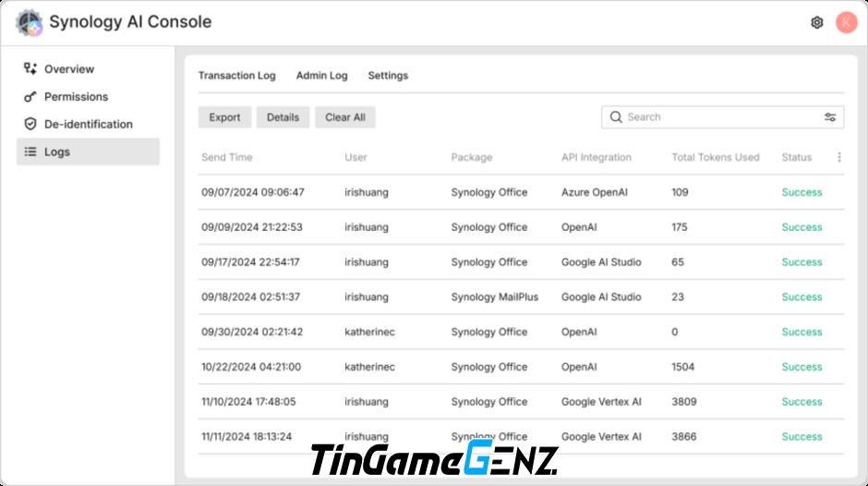The width and height of the screenshot is (868, 486).
Task: Click token count 1504
Action: 683,367
